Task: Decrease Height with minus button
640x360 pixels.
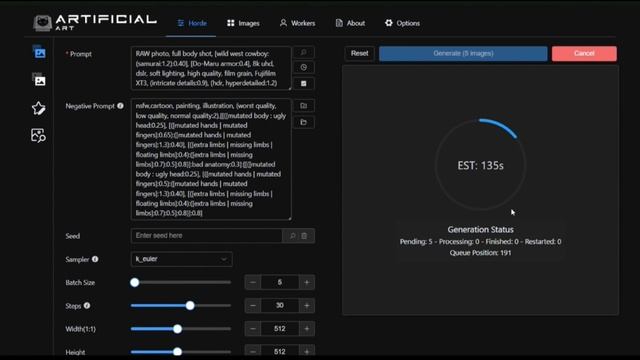Action: [253, 351]
